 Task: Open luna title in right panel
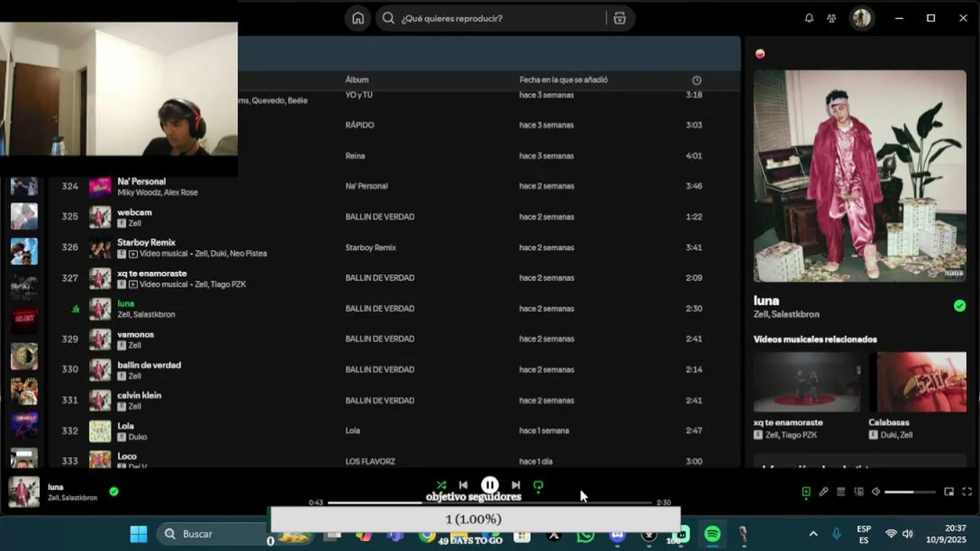pyautogui.click(x=766, y=301)
